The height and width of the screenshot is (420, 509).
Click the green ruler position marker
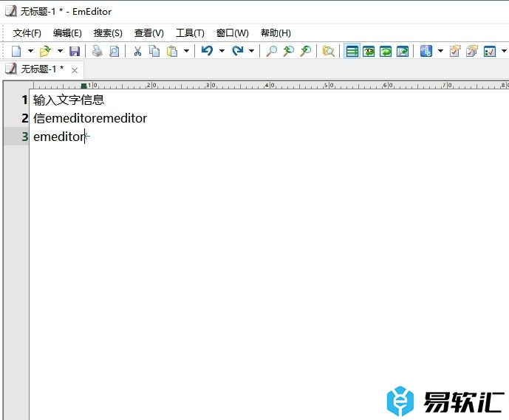click(x=83, y=86)
